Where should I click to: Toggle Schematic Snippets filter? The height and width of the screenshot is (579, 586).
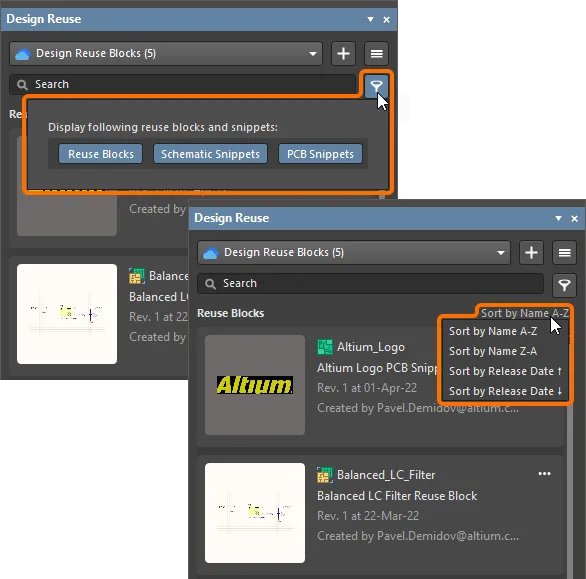210,154
